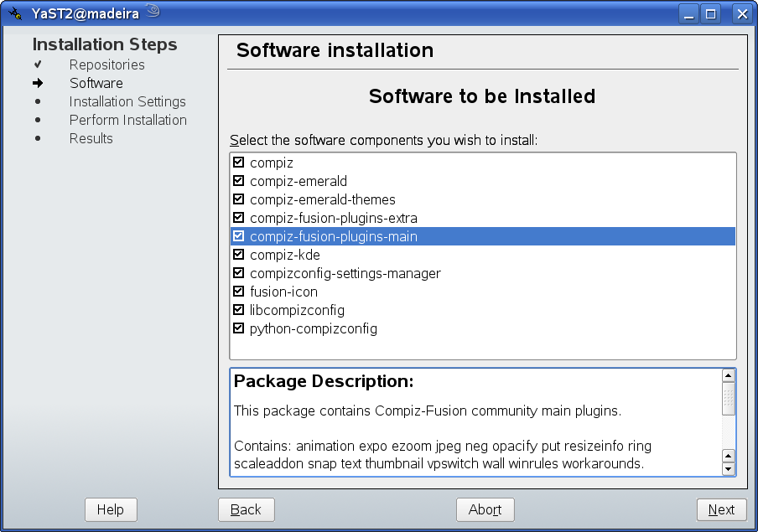Viewport: 758px width, 532px height.
Task: Close the YaST2 window
Action: point(743,14)
